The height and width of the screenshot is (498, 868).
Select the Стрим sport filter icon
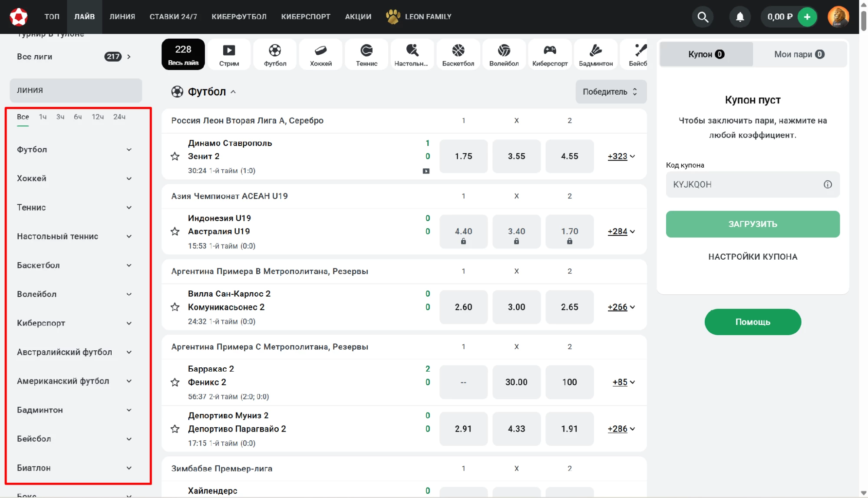[229, 54]
